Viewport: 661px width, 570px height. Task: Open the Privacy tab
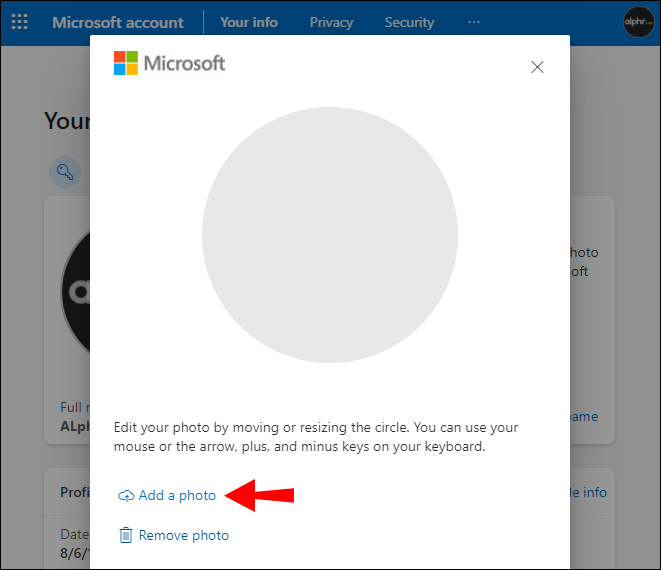331,22
